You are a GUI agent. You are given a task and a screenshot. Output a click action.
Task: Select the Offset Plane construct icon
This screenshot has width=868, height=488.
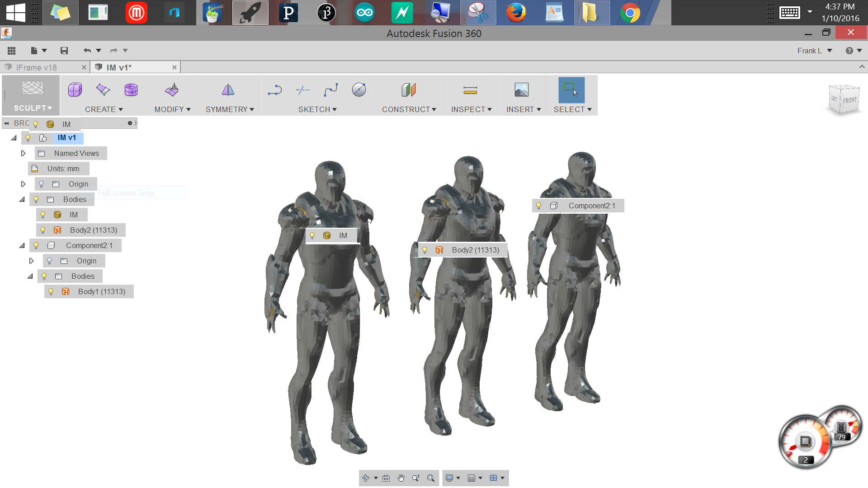pos(409,90)
